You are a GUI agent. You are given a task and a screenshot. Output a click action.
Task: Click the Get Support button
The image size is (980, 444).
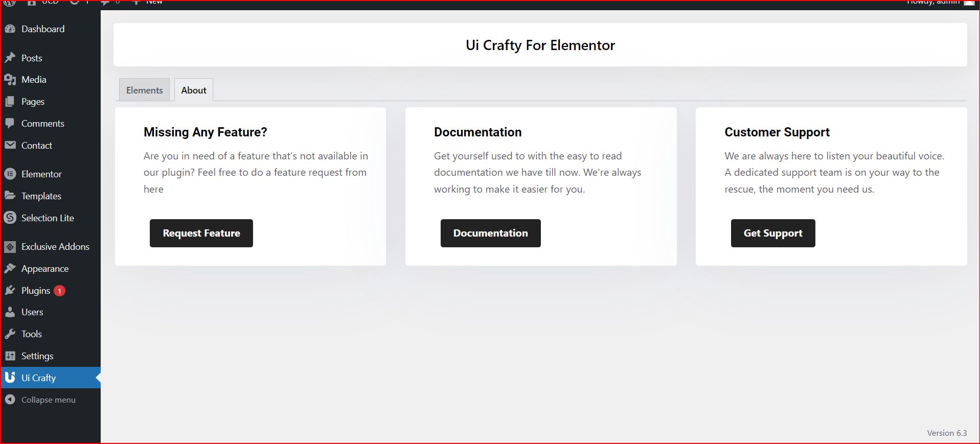pos(773,233)
